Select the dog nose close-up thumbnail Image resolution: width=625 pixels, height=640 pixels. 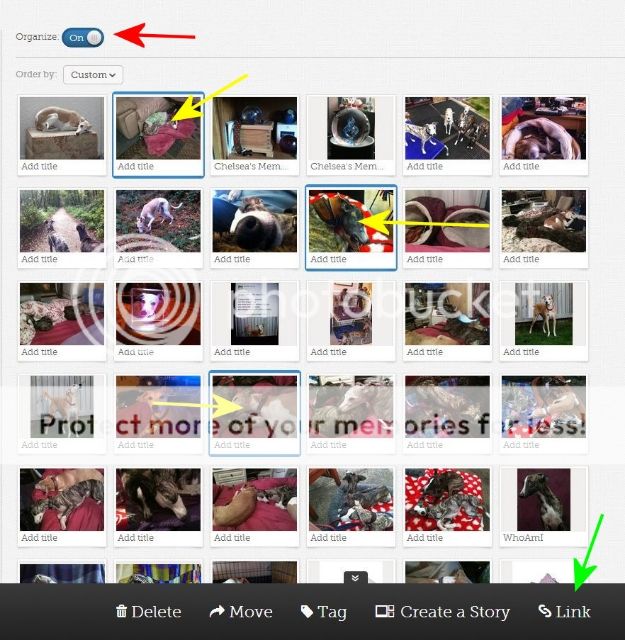pyautogui.click(x=254, y=221)
